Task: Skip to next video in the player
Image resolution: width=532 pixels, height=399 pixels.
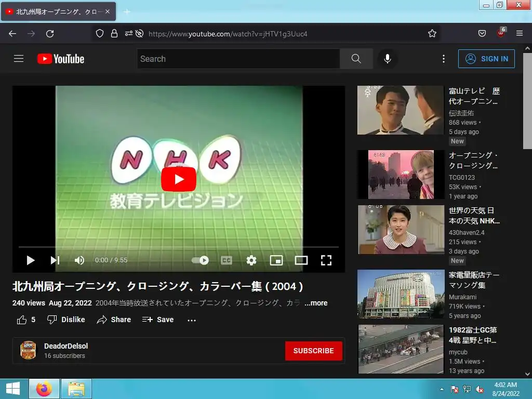Action: tap(55, 260)
